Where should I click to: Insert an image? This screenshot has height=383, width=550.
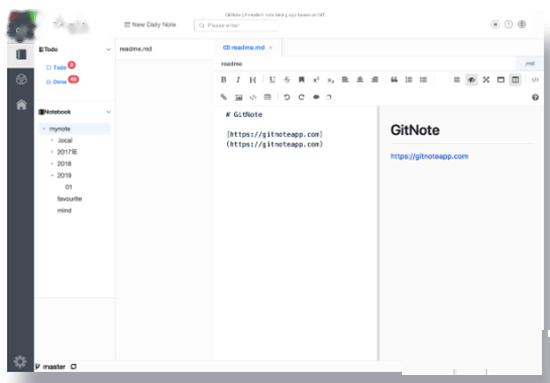[x=239, y=97]
